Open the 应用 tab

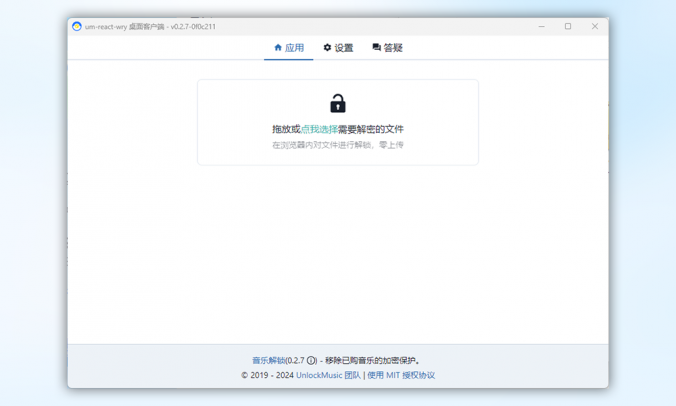(x=289, y=48)
